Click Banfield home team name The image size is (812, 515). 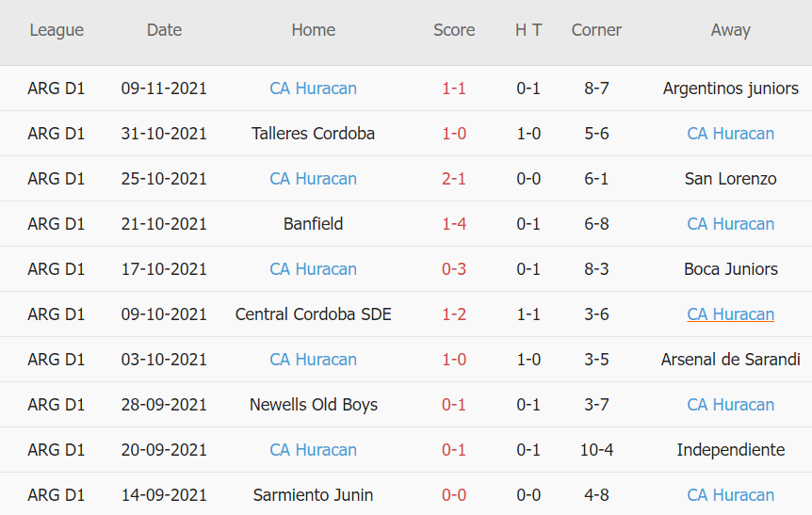(313, 224)
